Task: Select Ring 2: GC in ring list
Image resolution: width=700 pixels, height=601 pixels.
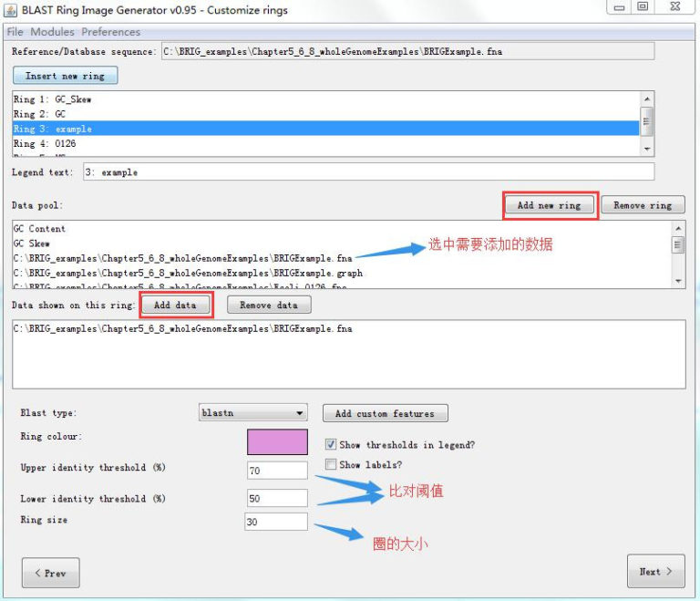Action: (x=326, y=114)
